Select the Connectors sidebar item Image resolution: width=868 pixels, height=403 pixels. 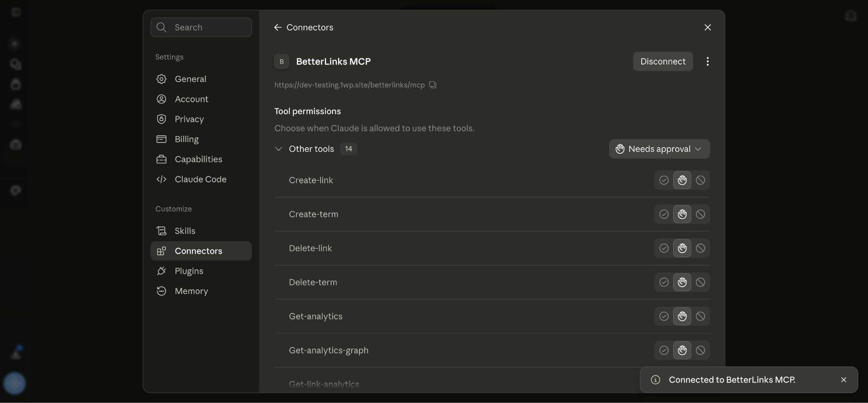point(201,251)
